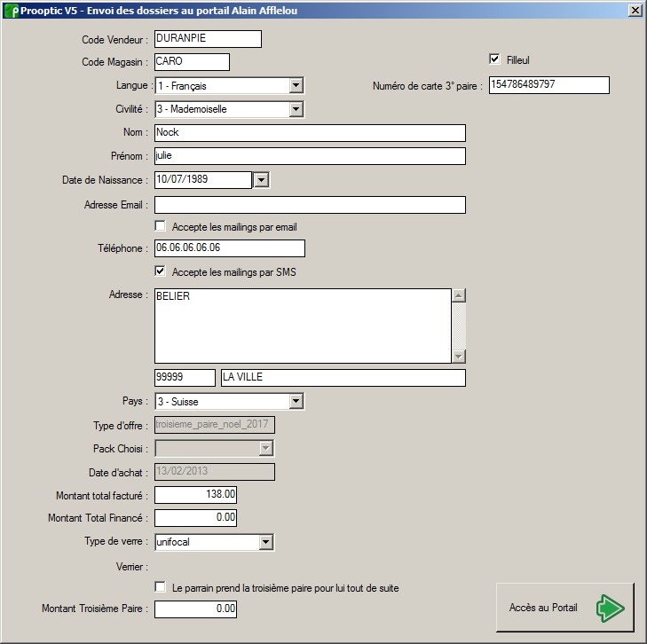This screenshot has width=647, height=644.
Task: Click the Prénom field containing julie
Action: coord(310,156)
